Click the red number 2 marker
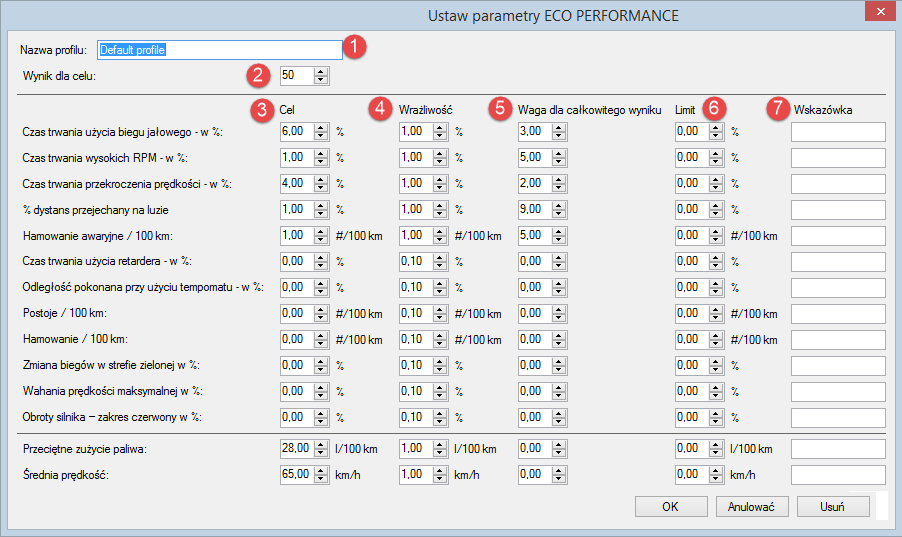902x537 pixels. tap(258, 74)
